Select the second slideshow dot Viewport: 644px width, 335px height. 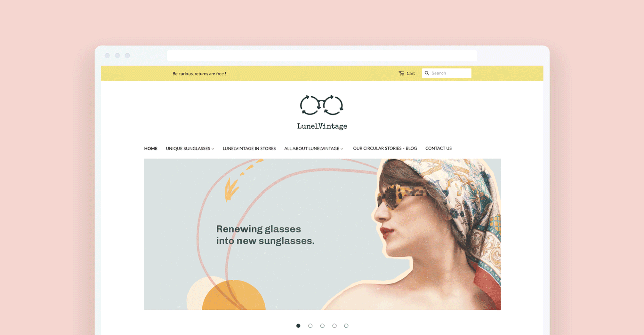tap(310, 326)
